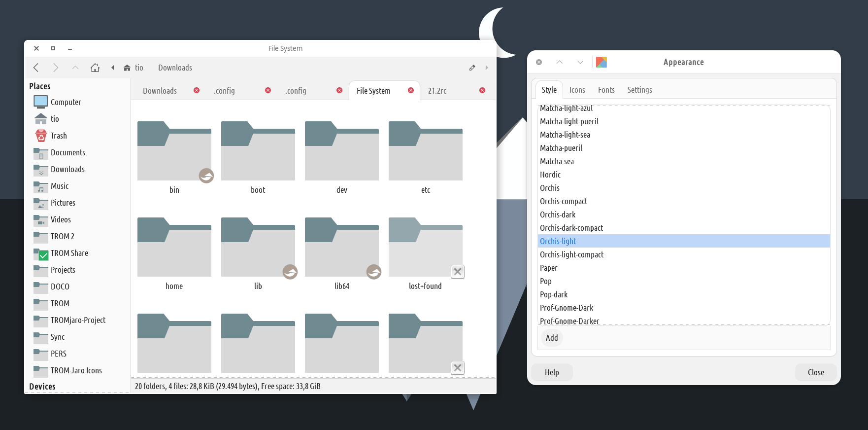The image size is (868, 430).
Task: Switch to the Icons tab
Action: (x=577, y=90)
